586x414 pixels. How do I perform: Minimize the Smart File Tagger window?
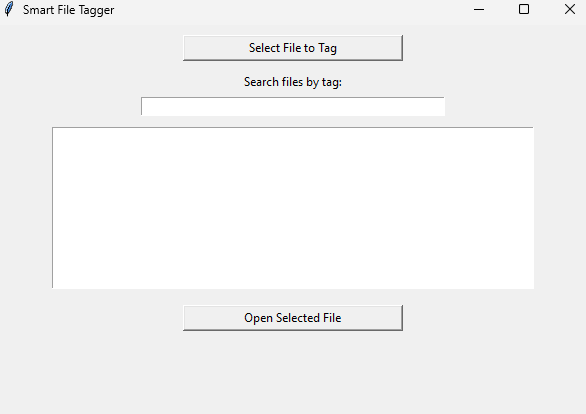click(479, 9)
